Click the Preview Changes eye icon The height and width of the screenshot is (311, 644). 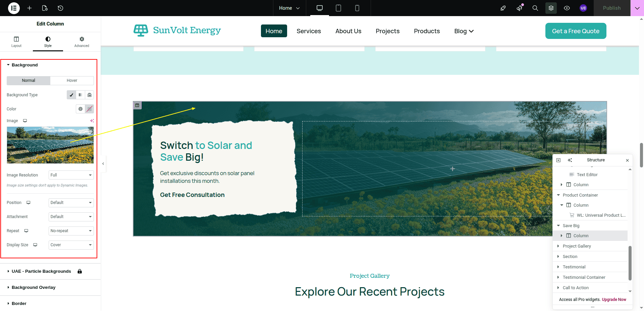pyautogui.click(x=567, y=8)
